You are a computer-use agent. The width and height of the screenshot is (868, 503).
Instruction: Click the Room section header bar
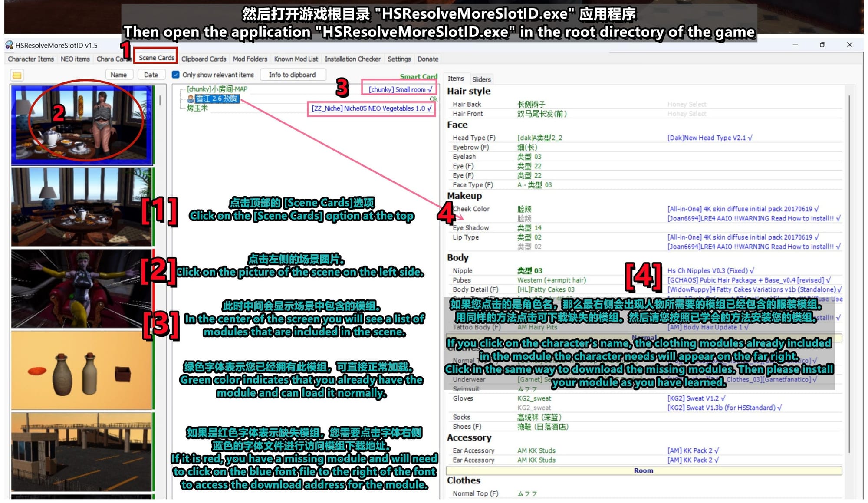(644, 471)
